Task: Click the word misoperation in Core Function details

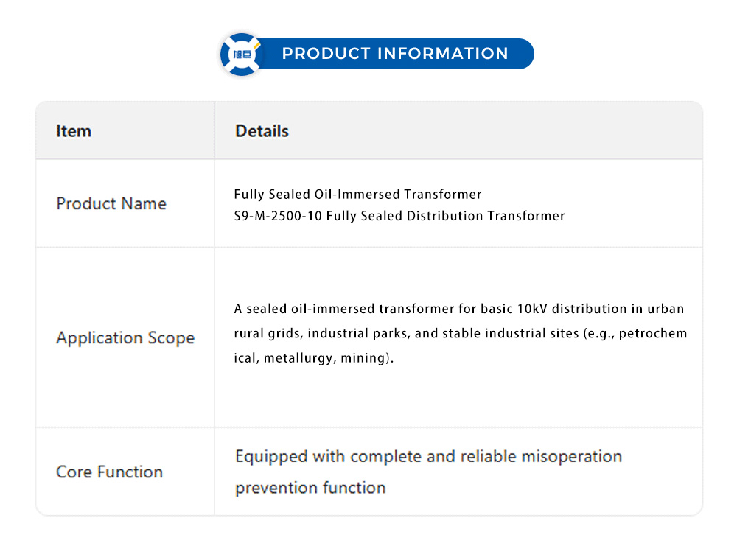Action: (571, 457)
